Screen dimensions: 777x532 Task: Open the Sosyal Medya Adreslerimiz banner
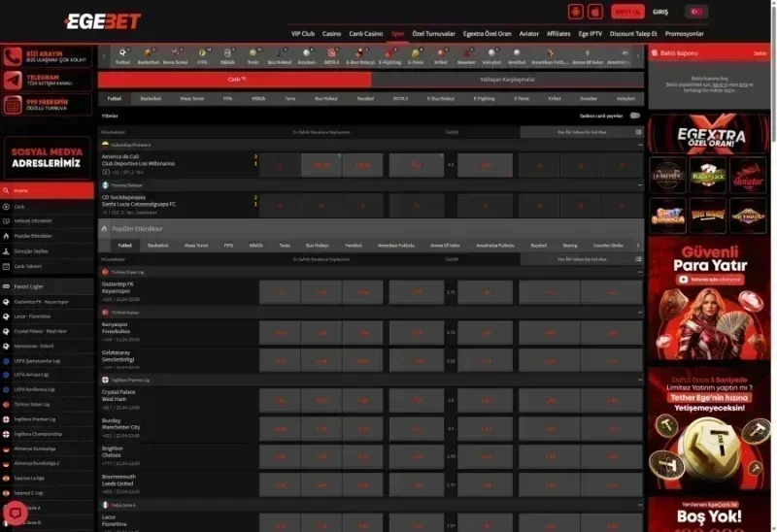coord(47,157)
